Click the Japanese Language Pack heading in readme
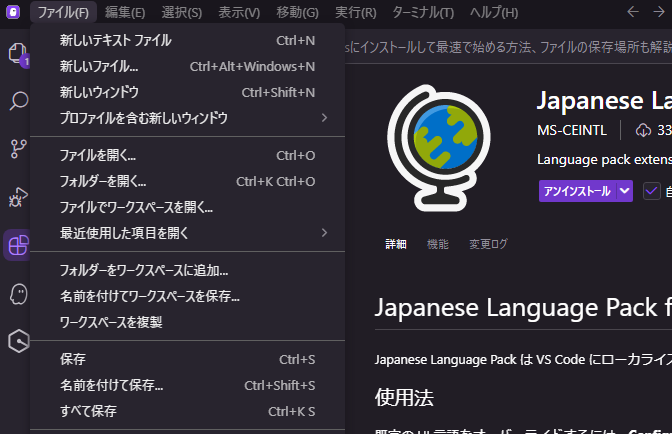 523,308
